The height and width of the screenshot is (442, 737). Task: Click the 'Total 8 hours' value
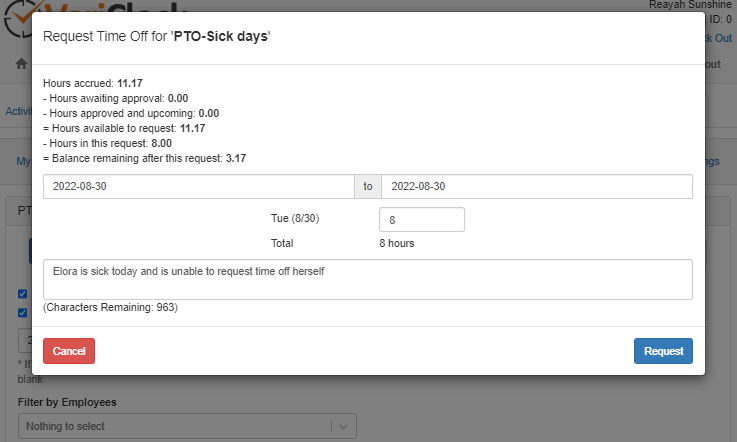click(397, 244)
